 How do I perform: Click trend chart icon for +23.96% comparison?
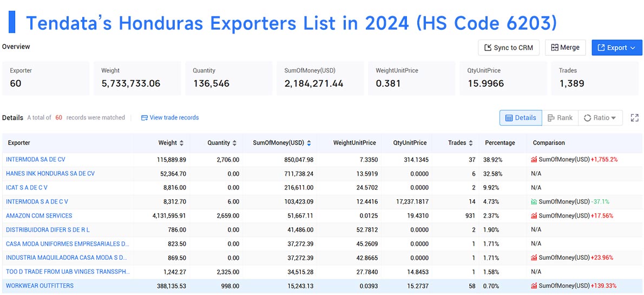pyautogui.click(x=534, y=258)
